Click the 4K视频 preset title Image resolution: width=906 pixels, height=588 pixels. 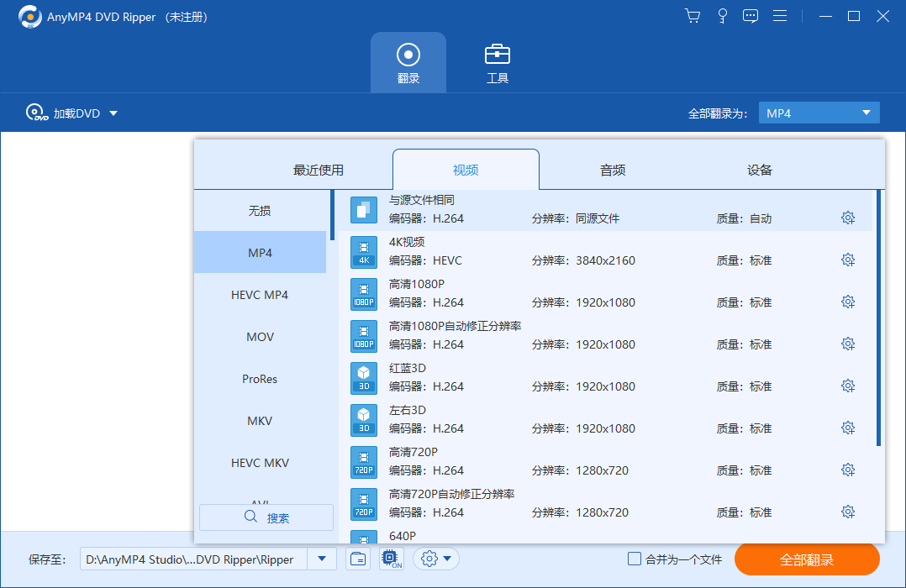coord(407,242)
